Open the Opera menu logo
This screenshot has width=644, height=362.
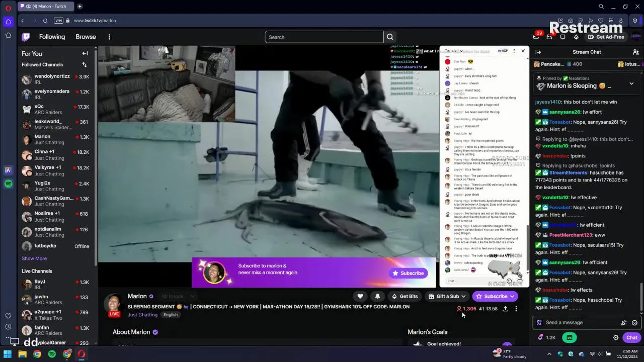(x=8, y=8)
